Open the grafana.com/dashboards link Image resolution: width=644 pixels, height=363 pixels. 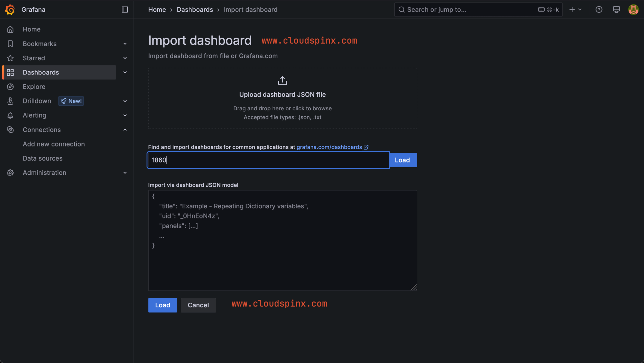[329, 147]
